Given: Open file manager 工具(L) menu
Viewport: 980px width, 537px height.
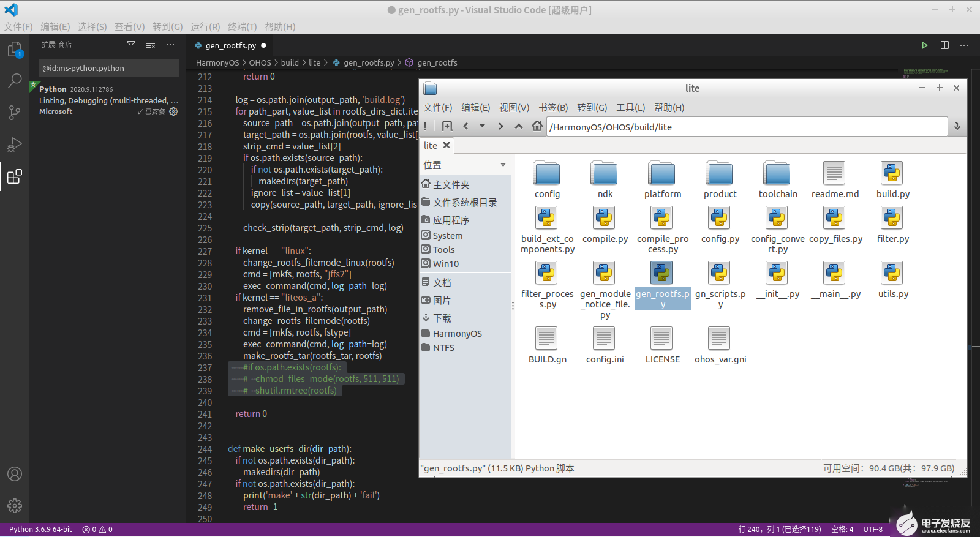Looking at the screenshot, I should (x=630, y=108).
